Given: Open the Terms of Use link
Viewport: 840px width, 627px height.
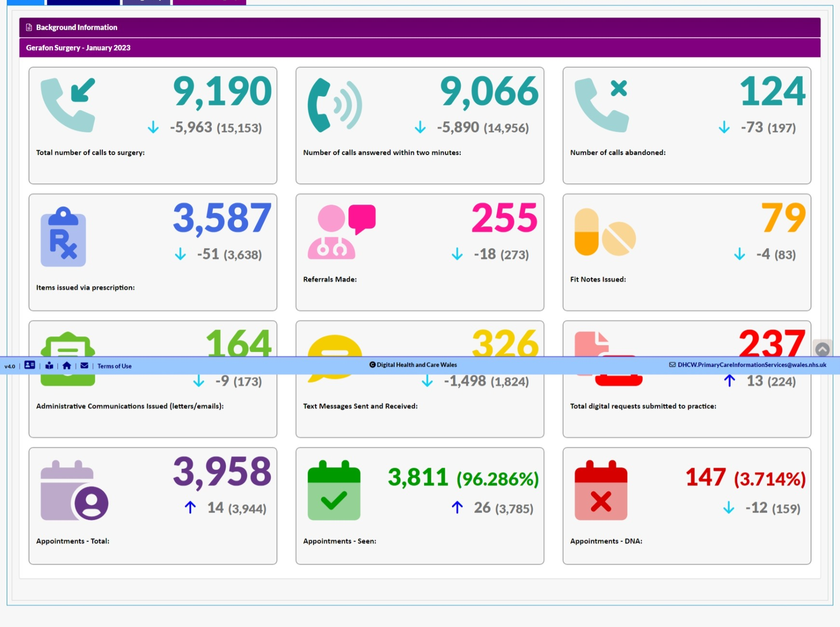Looking at the screenshot, I should tap(114, 366).
